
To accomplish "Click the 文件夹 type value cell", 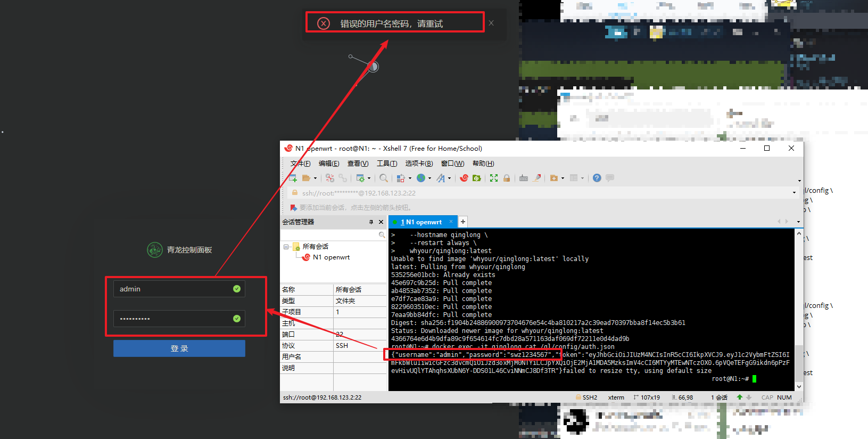I will [x=360, y=301].
